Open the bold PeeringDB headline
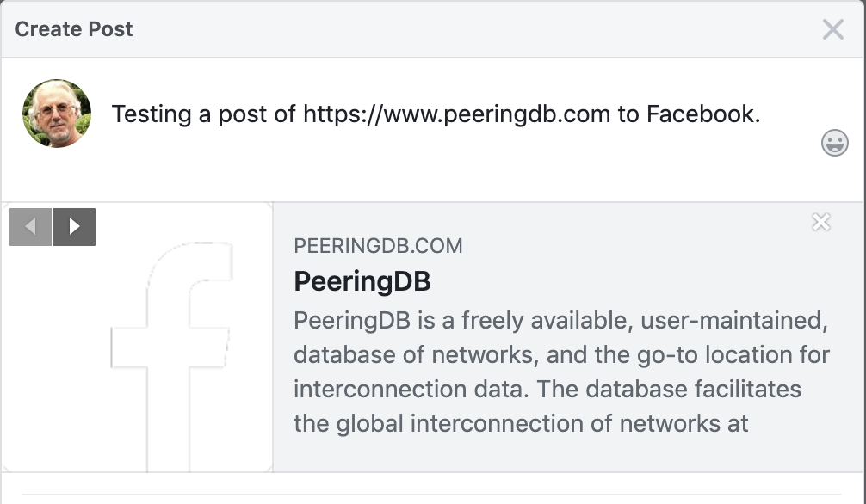This screenshot has height=504, width=866. [362, 281]
